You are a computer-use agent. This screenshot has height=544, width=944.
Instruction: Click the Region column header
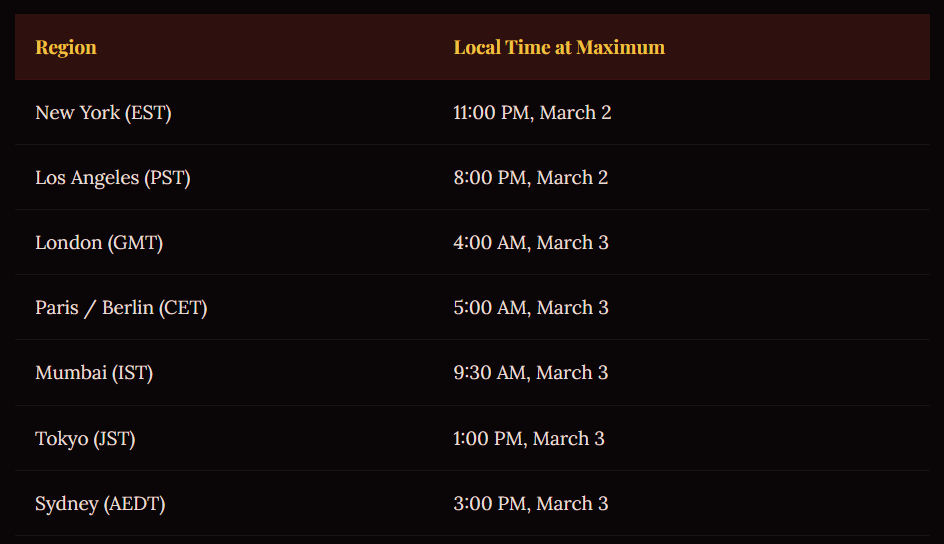(x=66, y=47)
